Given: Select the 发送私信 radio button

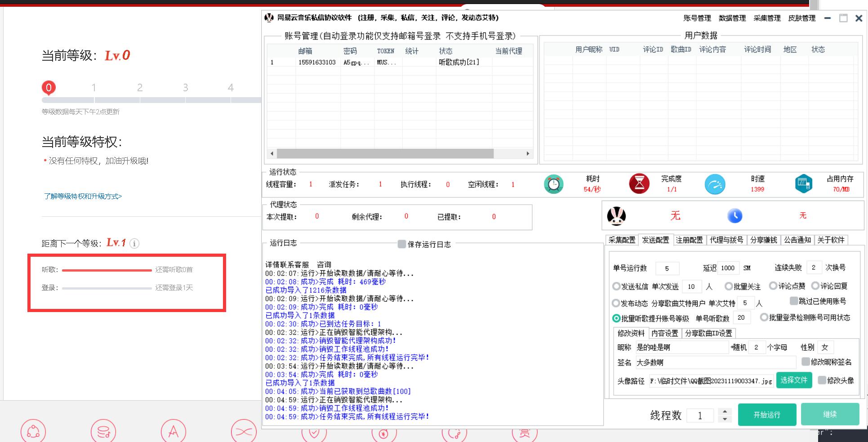Looking at the screenshot, I should (x=616, y=286).
